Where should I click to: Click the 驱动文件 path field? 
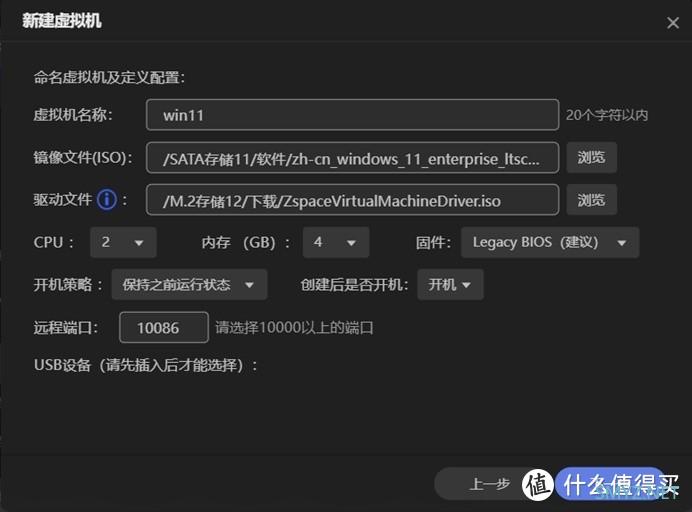[352, 200]
